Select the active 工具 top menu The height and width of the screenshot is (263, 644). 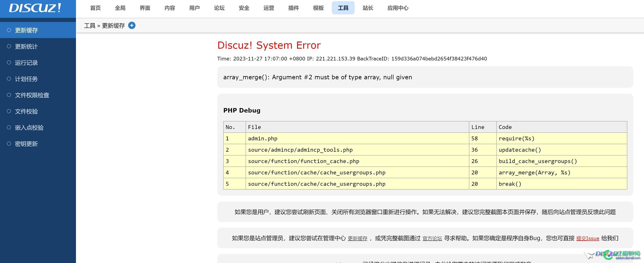click(x=343, y=8)
